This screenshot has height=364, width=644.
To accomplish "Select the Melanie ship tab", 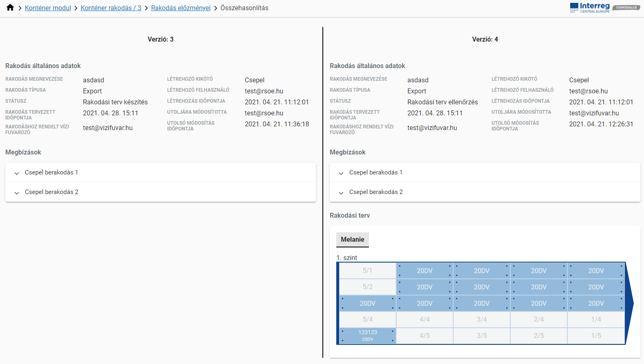I will pos(352,240).
